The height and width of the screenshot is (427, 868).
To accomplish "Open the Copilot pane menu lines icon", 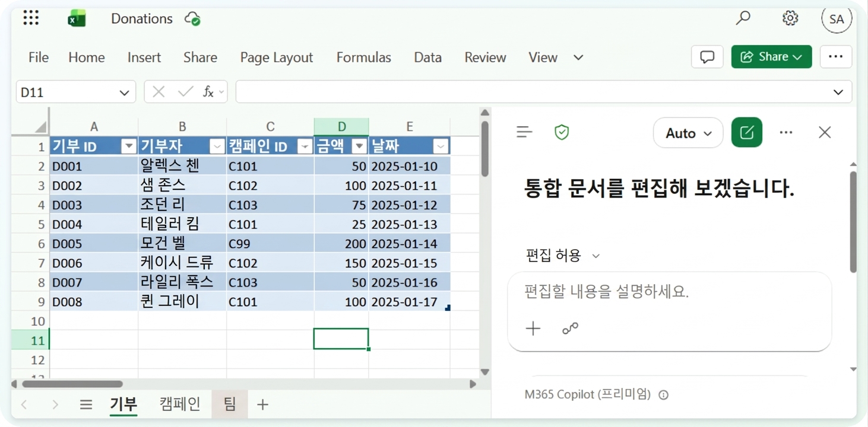I will (524, 132).
